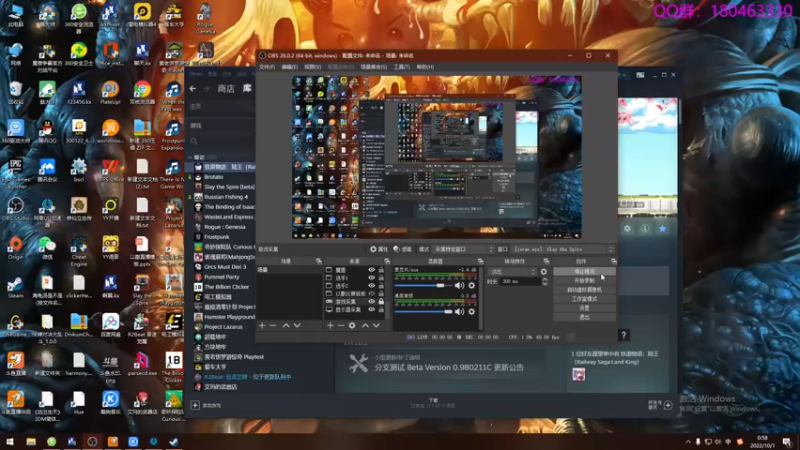This screenshot has height=450, width=800.
Task: Click the Steam icon in taskbar
Action: [x=174, y=442]
